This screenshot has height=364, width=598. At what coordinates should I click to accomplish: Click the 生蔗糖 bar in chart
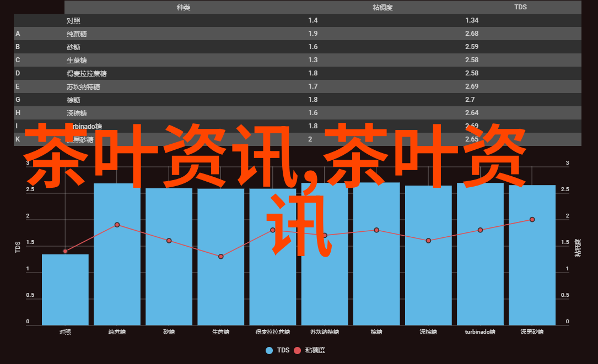coord(221,275)
